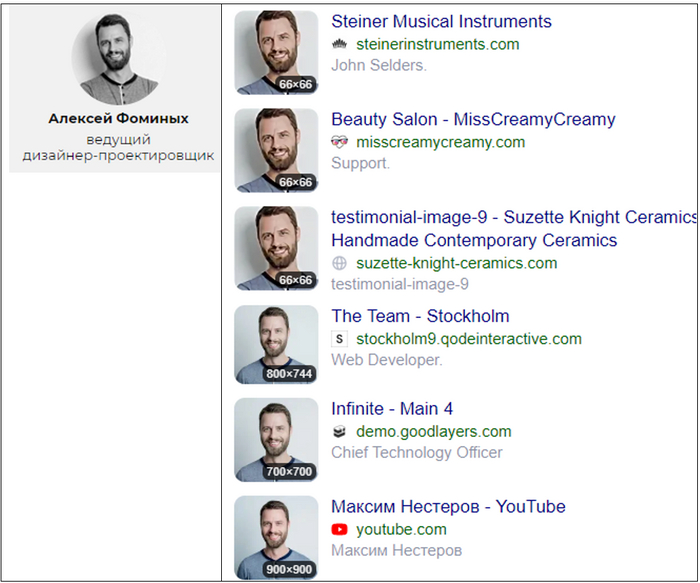Open the 700×700 thumbnail image
700x583 pixels.
pos(276,440)
